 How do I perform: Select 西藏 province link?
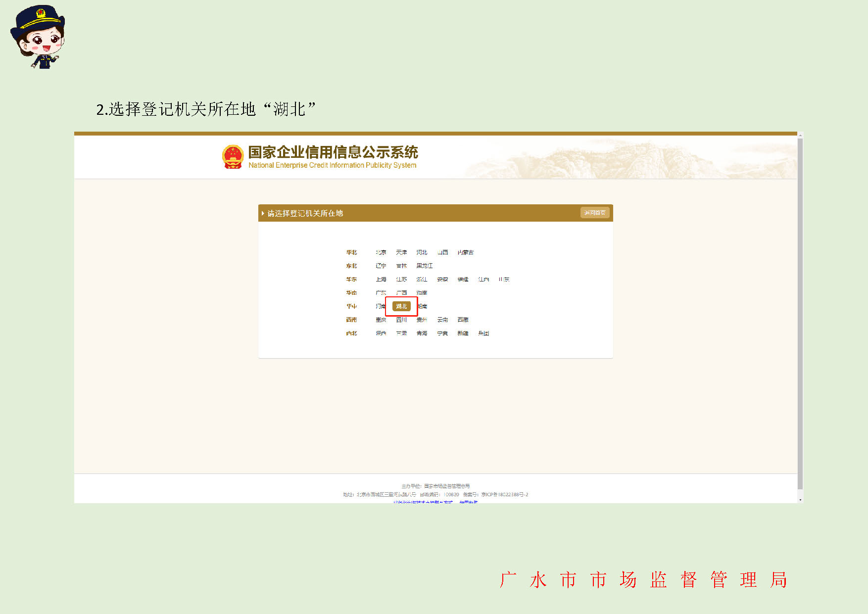tap(463, 320)
